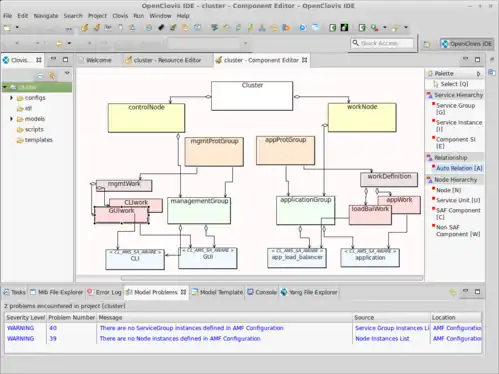Screen dimensions: 499x374
Task: Toggle Link with Editor in Clovis explorer
Action: [x=52, y=76]
